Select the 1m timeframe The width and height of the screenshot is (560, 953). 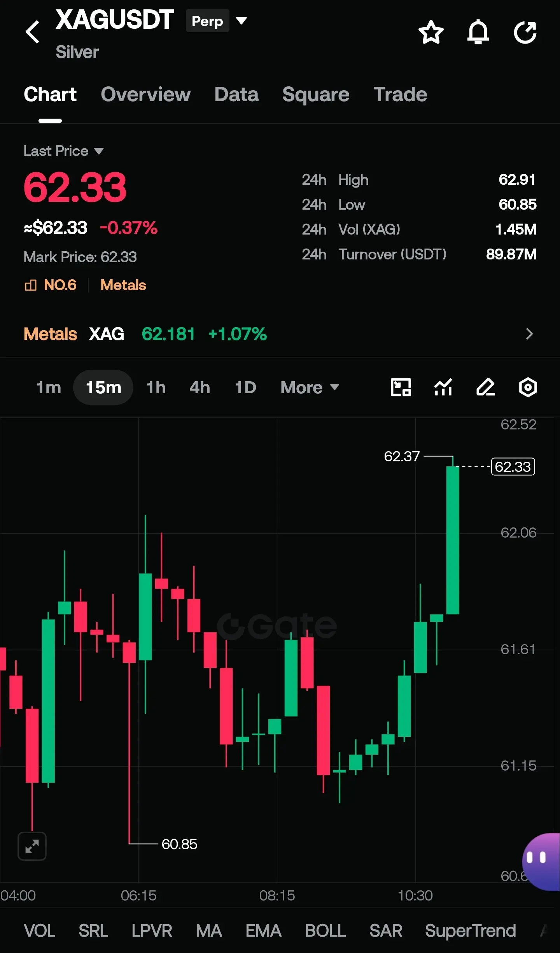49,387
